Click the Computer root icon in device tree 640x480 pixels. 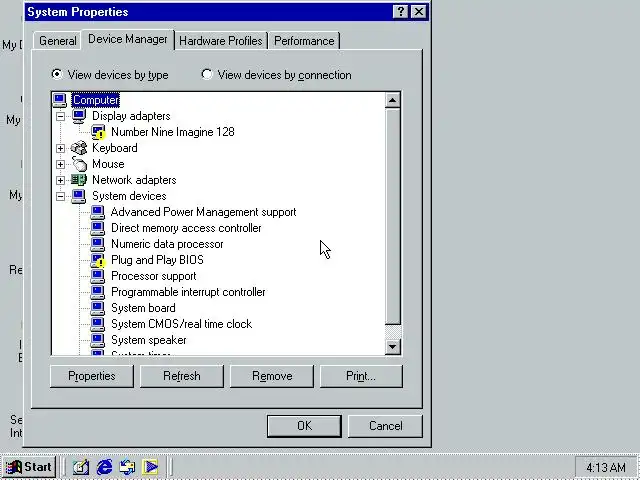(x=60, y=100)
